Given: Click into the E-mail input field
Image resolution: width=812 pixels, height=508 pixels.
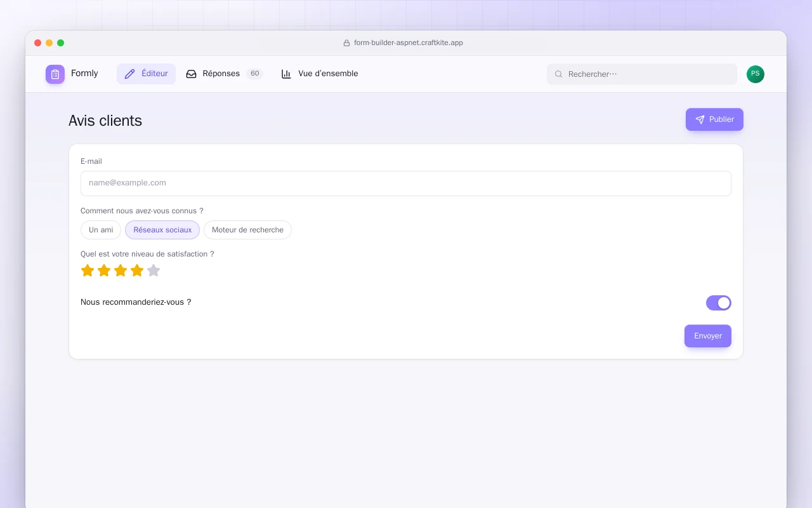Looking at the screenshot, I should (x=406, y=184).
